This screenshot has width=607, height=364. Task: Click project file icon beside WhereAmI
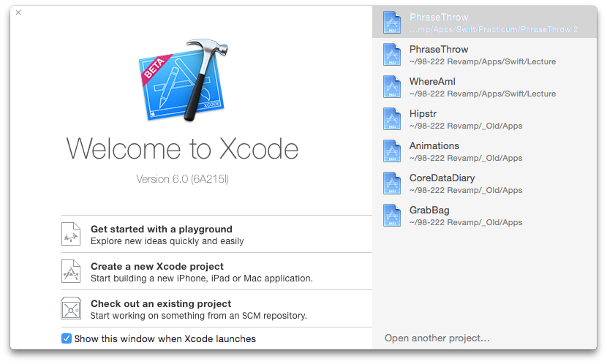392,87
